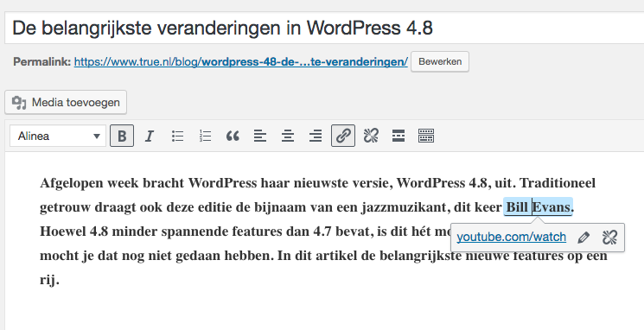Image resolution: width=644 pixels, height=330 pixels.
Task: Click the word 'rij.' ending the paragraph
Action: (49, 281)
